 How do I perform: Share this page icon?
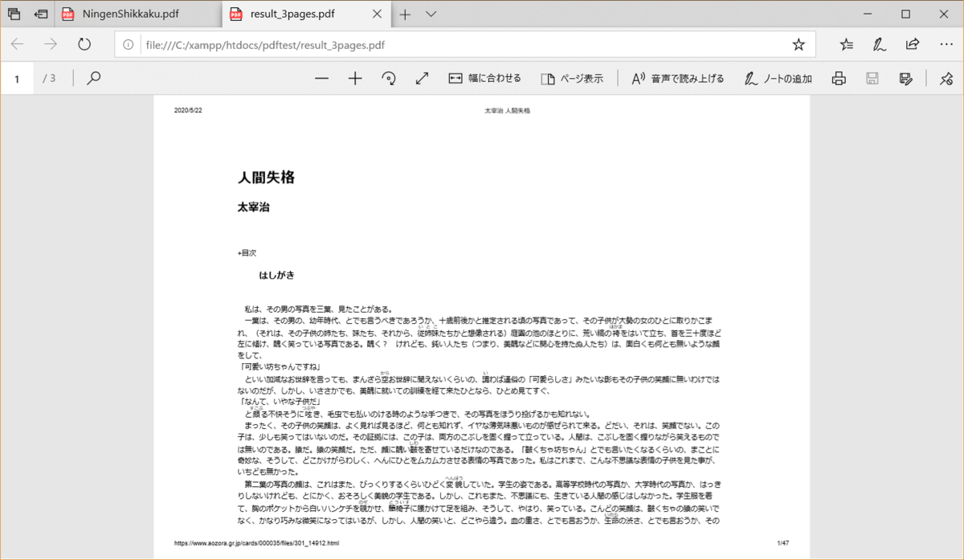click(913, 44)
